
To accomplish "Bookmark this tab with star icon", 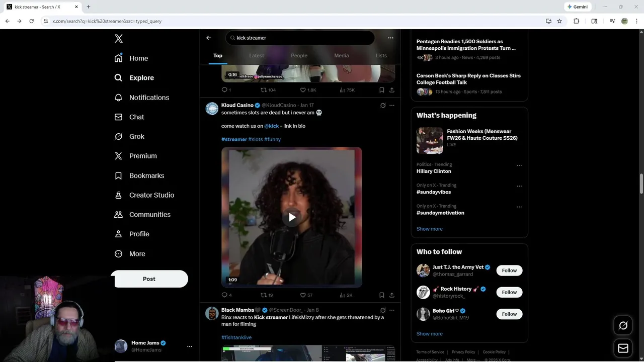I will click(x=559, y=21).
